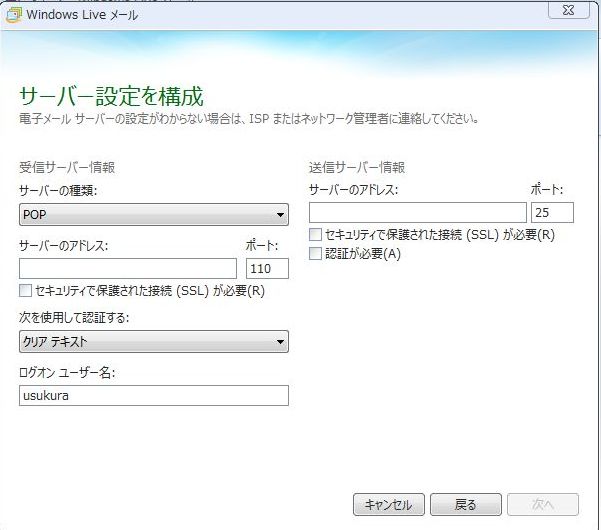Click the サーバー設定を構成 heading

(111, 97)
